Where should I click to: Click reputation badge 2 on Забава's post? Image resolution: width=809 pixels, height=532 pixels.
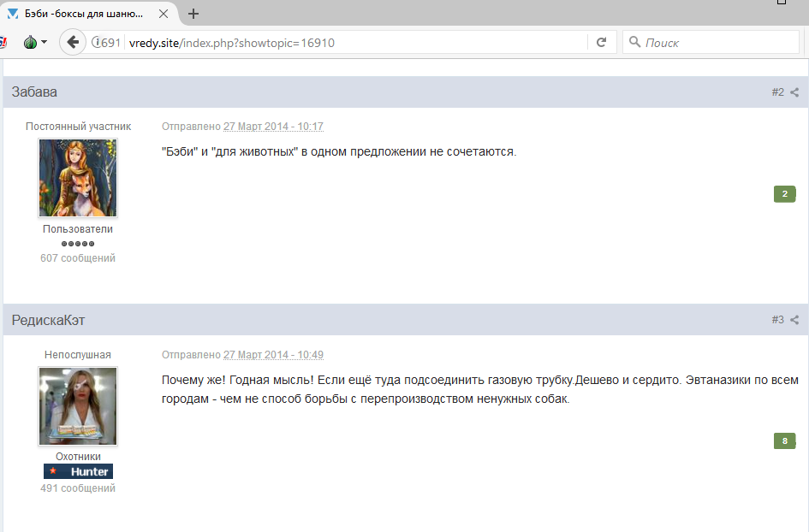pos(784,194)
